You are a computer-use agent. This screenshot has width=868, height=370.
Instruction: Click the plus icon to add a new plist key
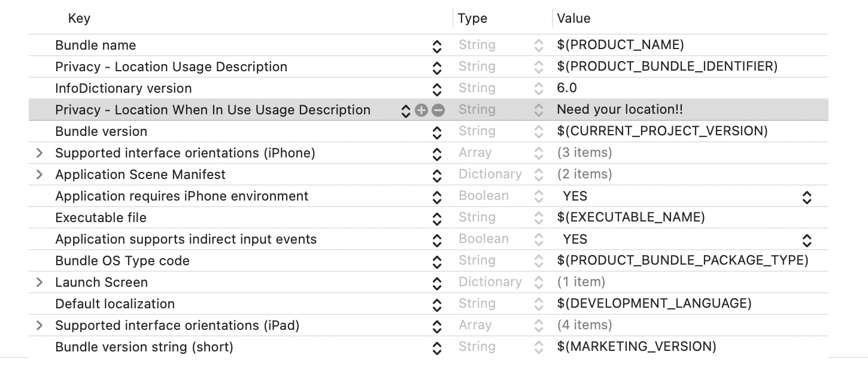click(x=421, y=110)
